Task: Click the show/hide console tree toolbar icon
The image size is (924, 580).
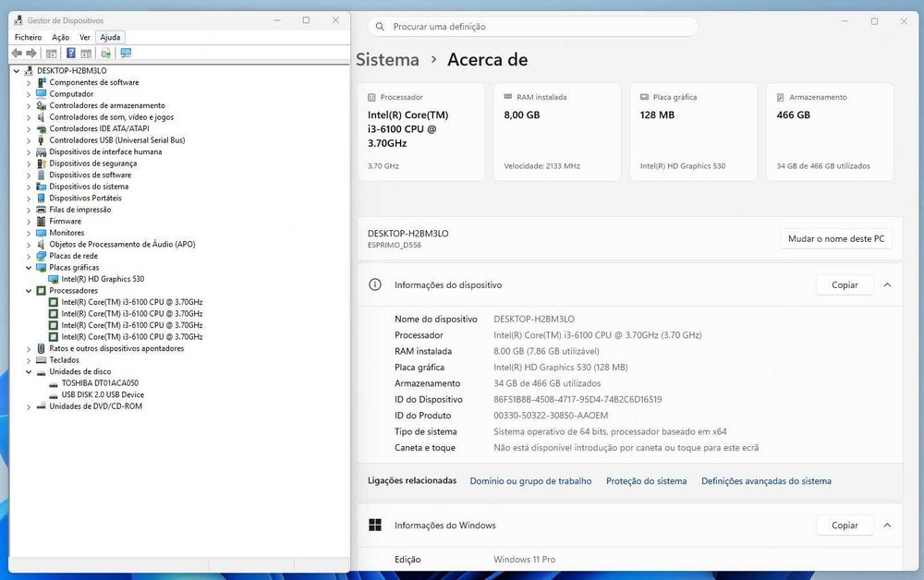Action: (51, 54)
